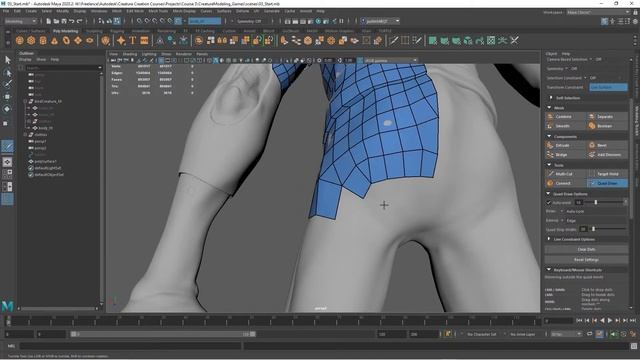Toggle the Auto-weld checkbox
640x360 pixels.
coord(549,202)
